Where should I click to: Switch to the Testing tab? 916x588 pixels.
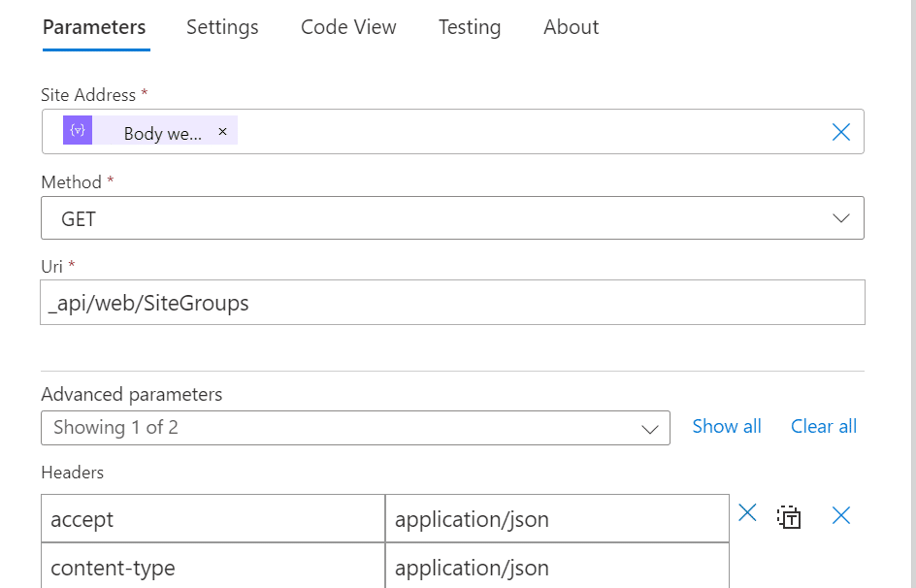(470, 27)
